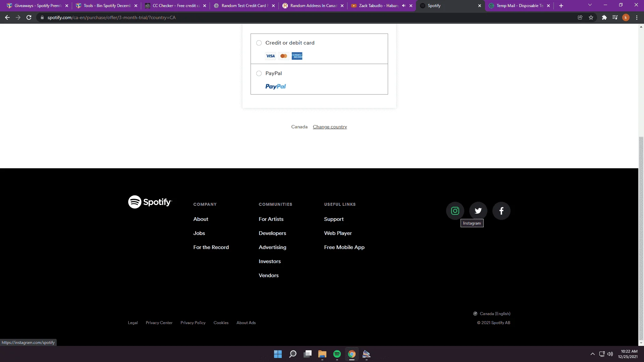Open the Chrome profile avatar
This screenshot has height=362, width=644.
coord(626,17)
